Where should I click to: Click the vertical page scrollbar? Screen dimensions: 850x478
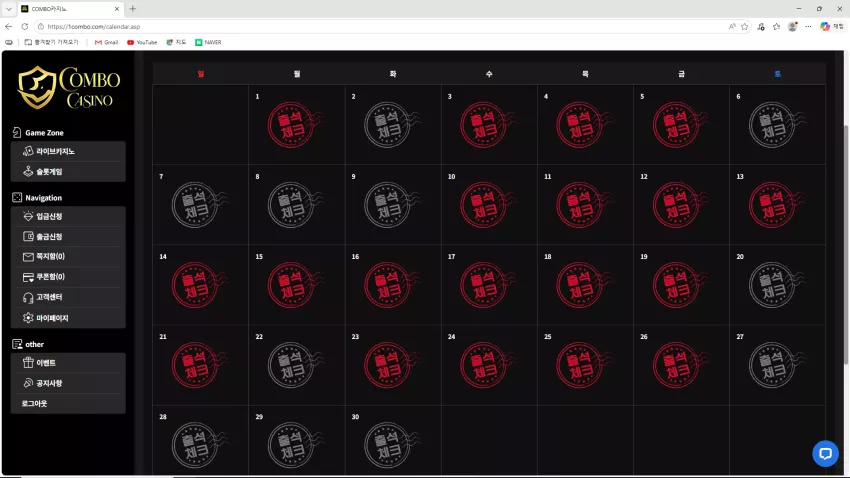tap(846, 244)
